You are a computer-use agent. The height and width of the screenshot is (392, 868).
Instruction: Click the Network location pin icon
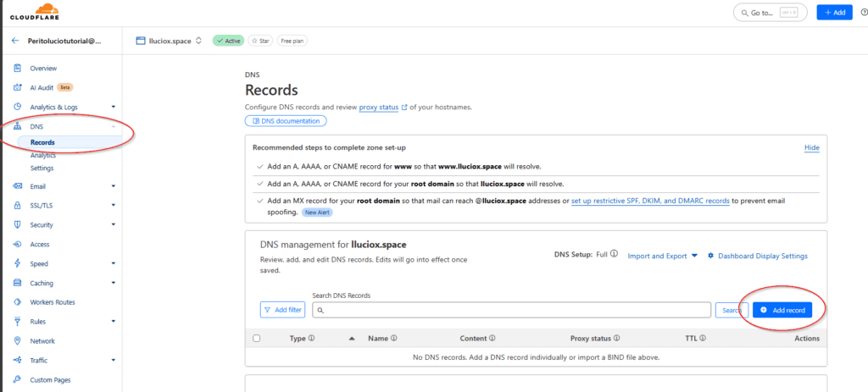(18, 341)
